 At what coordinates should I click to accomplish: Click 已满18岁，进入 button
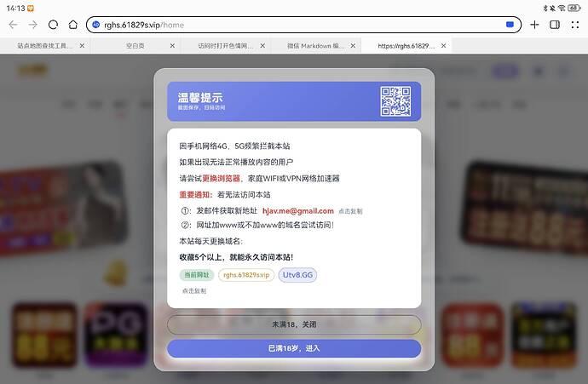[294, 348]
